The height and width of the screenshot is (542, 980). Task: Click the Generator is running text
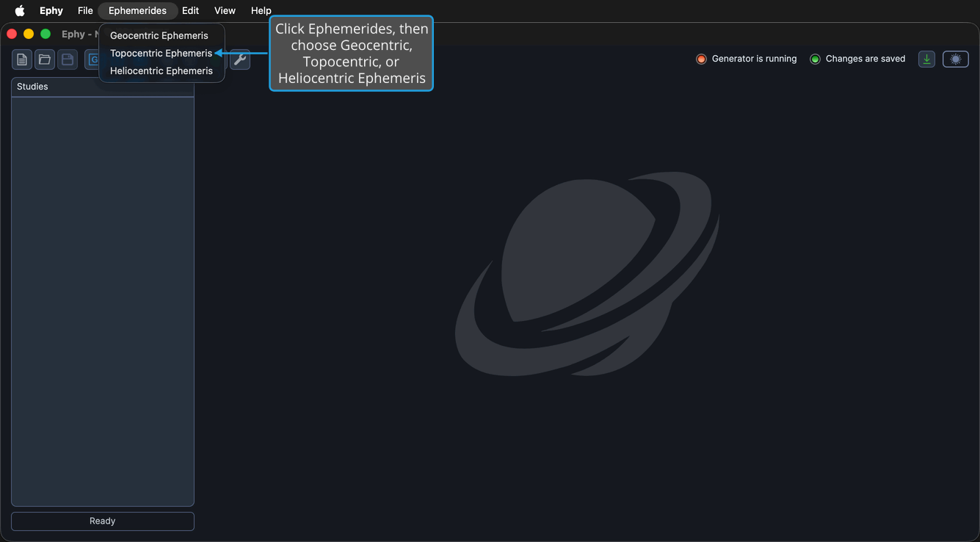pyautogui.click(x=754, y=59)
